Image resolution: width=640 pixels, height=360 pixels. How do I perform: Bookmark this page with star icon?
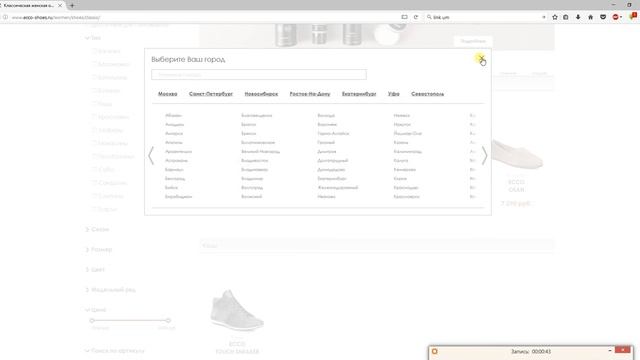click(555, 17)
